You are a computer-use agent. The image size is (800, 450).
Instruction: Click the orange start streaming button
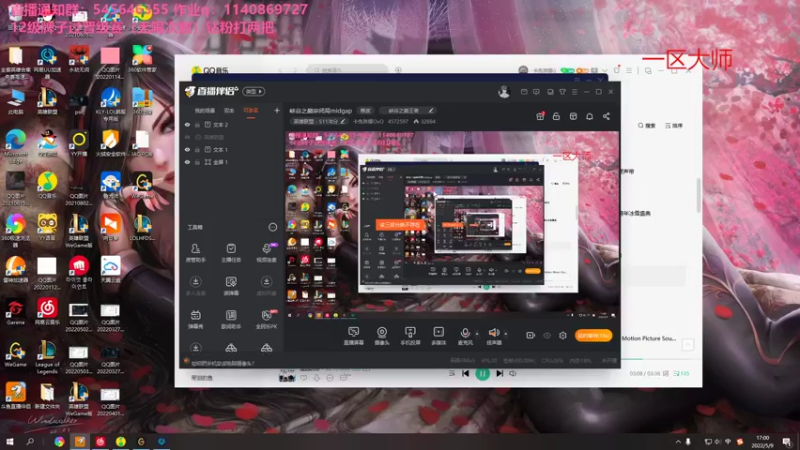point(593,335)
